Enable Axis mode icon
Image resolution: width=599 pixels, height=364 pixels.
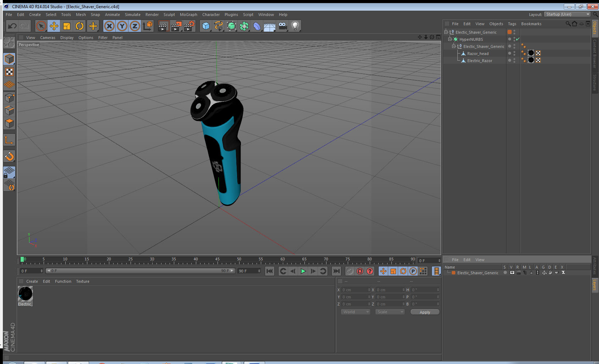pyautogui.click(x=9, y=140)
